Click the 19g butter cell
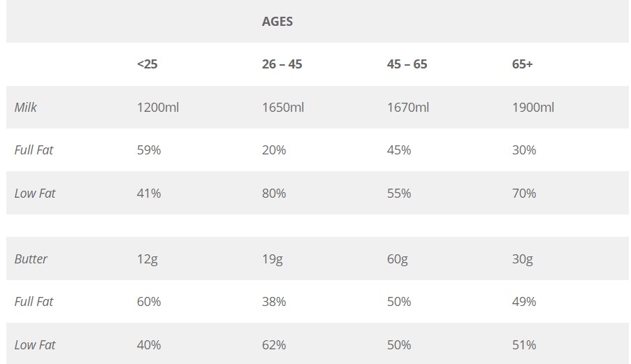This screenshot has height=364, width=631. tap(273, 259)
